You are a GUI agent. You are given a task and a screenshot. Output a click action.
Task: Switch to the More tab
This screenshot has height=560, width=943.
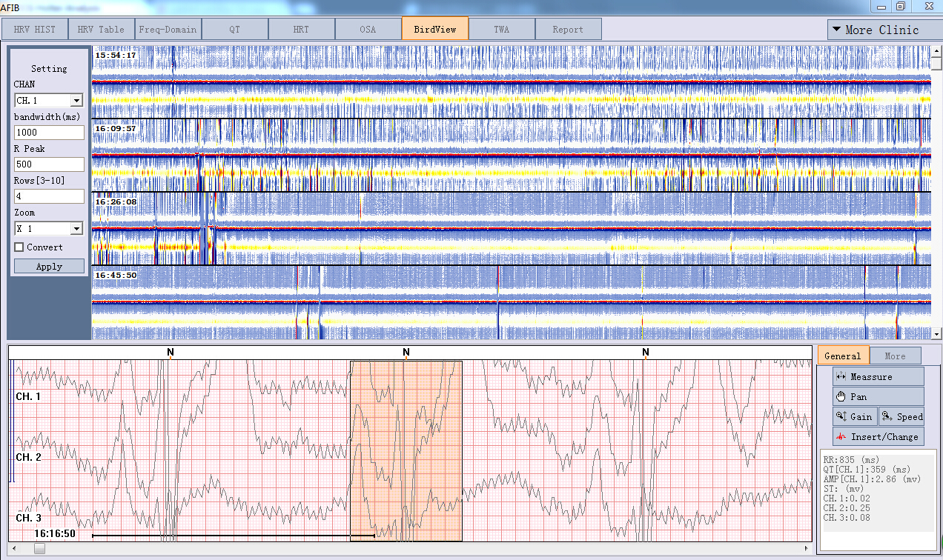coord(895,356)
